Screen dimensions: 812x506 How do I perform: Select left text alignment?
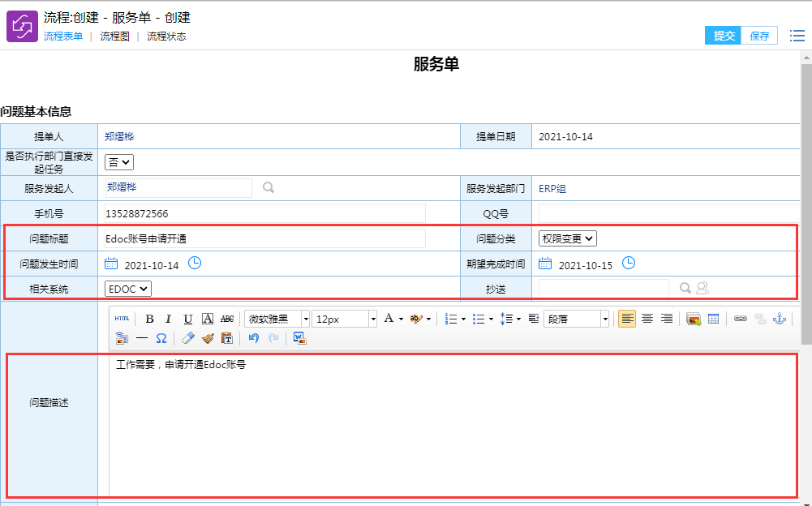coord(627,319)
